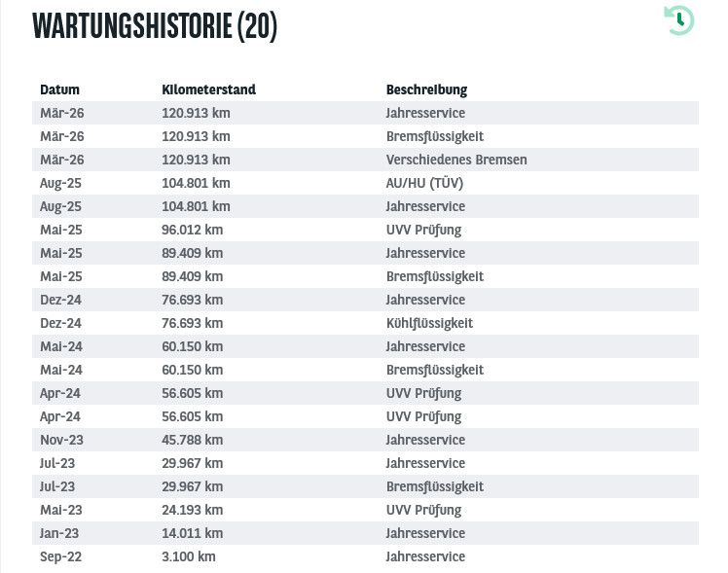Click the Verschiedenes Bremsen entry
The height and width of the screenshot is (573, 728).
click(x=456, y=160)
